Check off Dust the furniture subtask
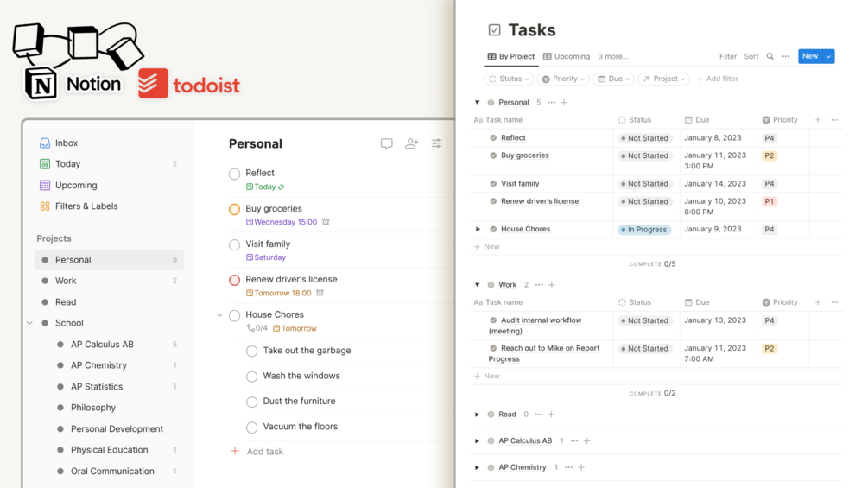Screen dimensions: 868x488 (252, 402)
